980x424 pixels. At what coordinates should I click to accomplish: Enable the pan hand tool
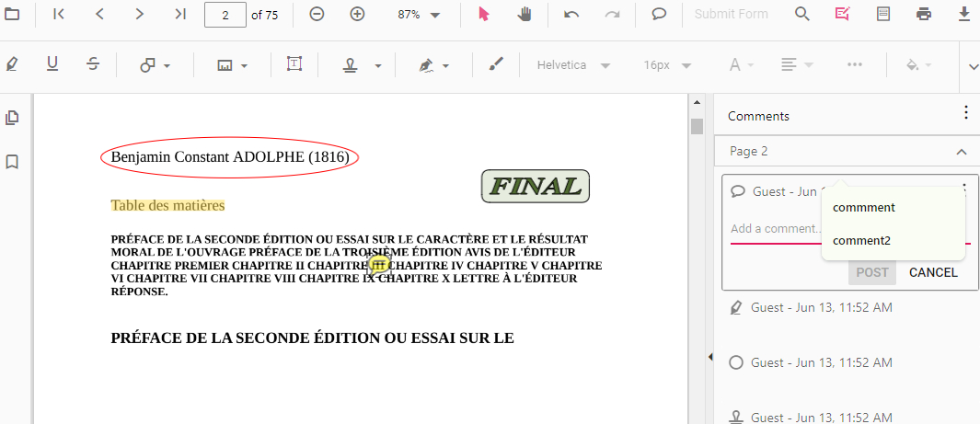tap(525, 15)
